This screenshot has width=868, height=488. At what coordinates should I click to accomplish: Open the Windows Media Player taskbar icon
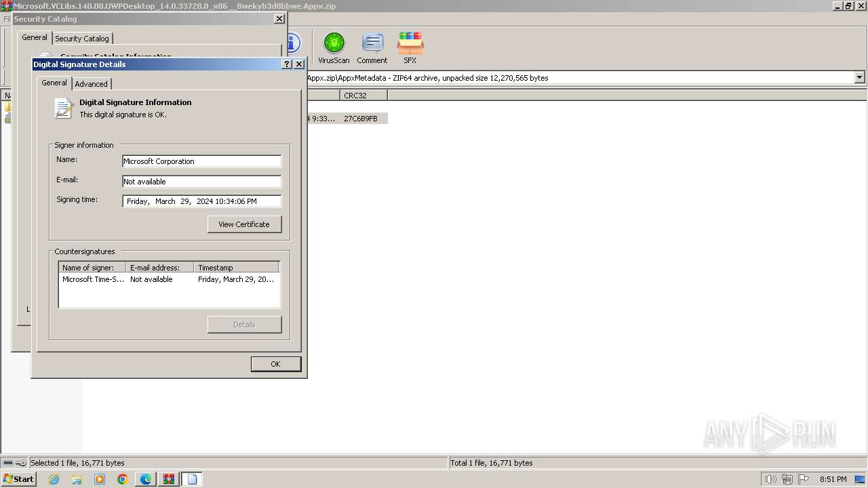coord(100,479)
